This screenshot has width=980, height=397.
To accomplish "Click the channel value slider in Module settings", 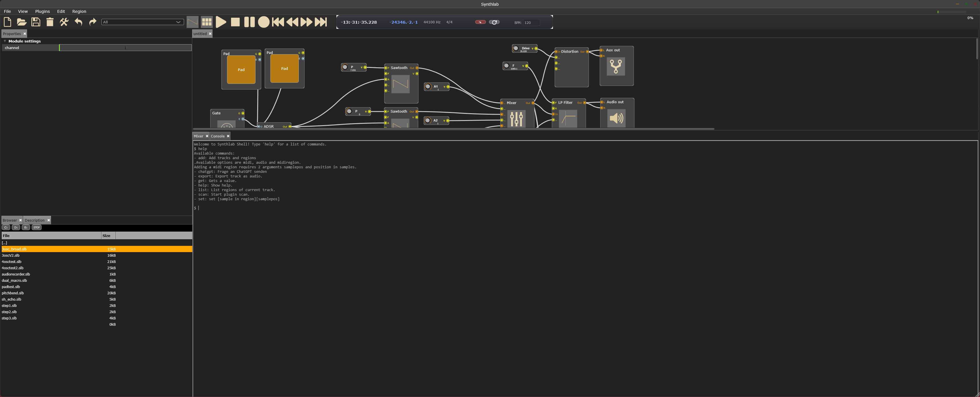I will [125, 48].
